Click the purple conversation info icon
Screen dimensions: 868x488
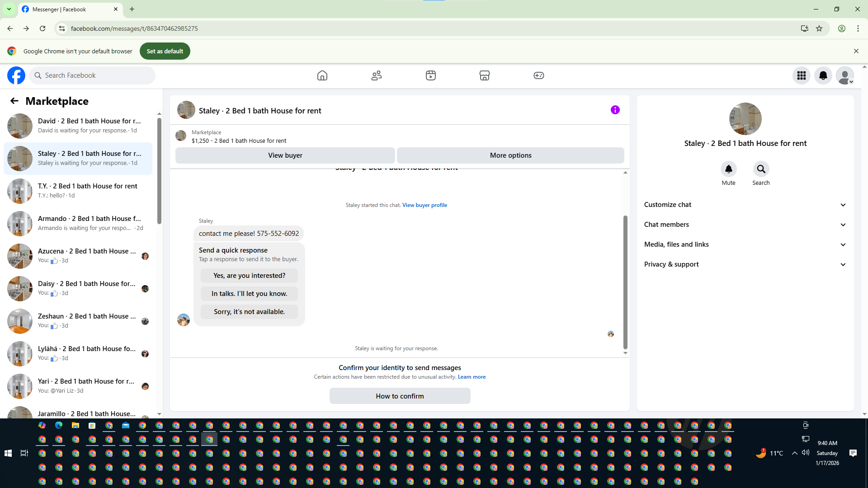[615, 110]
